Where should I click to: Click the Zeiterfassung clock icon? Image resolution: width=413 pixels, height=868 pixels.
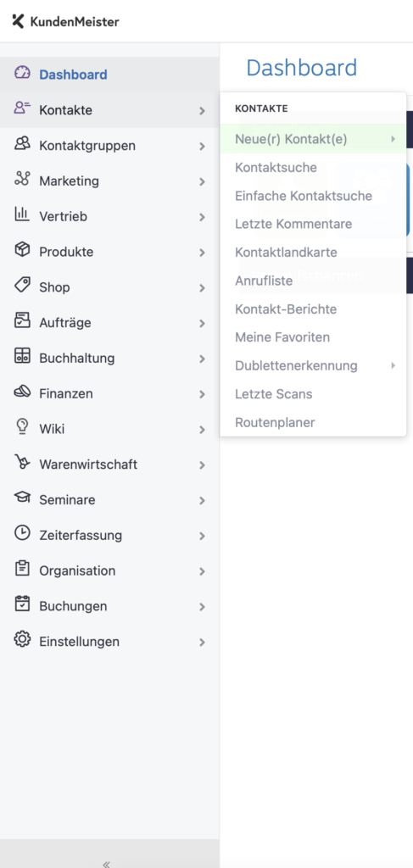(x=22, y=533)
